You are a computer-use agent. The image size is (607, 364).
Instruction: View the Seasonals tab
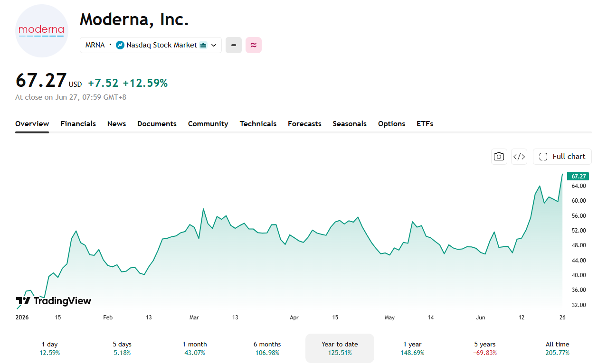tap(350, 124)
